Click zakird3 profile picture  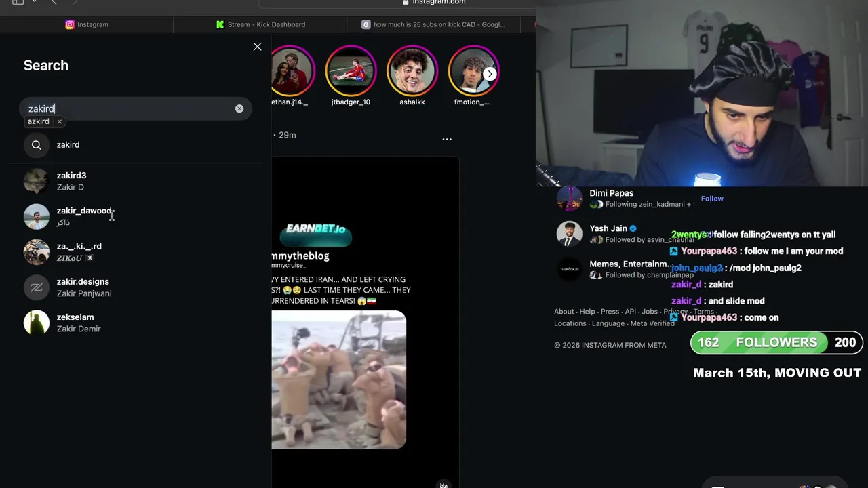(37, 181)
